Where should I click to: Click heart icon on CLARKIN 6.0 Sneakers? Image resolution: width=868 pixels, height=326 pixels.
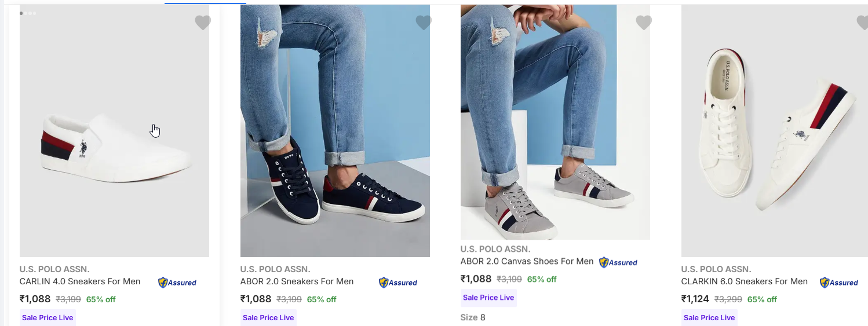pos(862,23)
